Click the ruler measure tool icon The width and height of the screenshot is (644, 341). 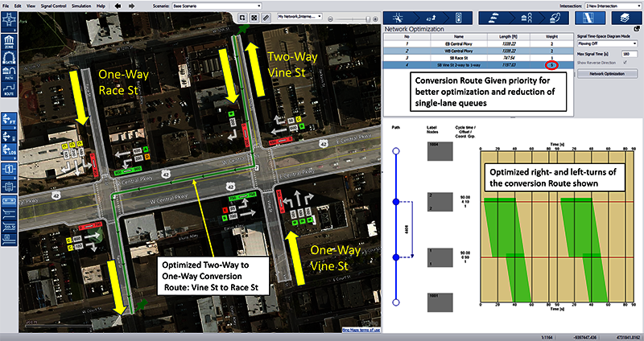[x=266, y=16]
